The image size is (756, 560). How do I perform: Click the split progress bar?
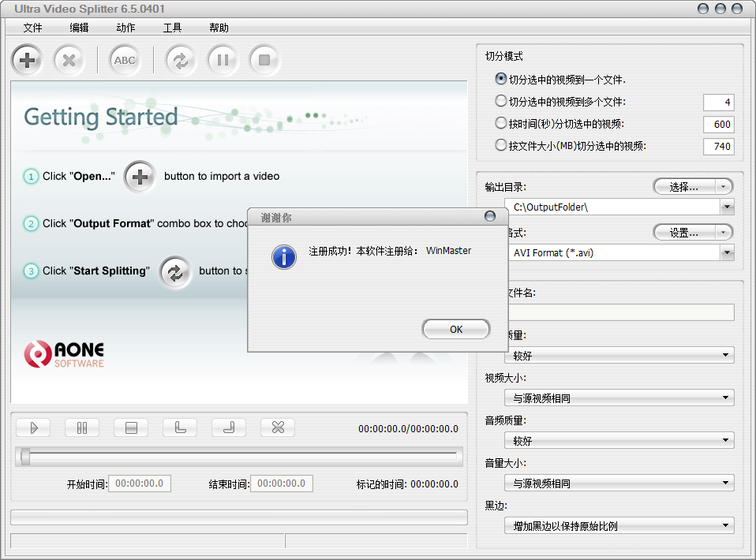[x=239, y=517]
